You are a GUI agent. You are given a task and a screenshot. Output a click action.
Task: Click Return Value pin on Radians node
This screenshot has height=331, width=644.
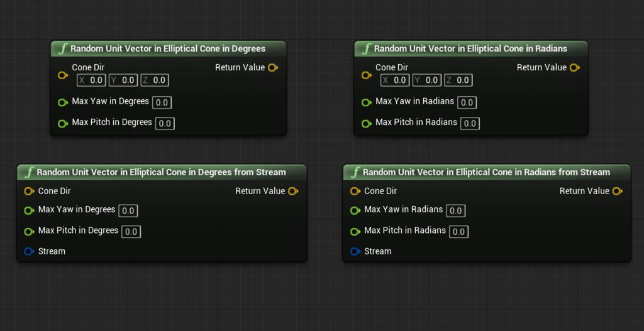pos(575,68)
